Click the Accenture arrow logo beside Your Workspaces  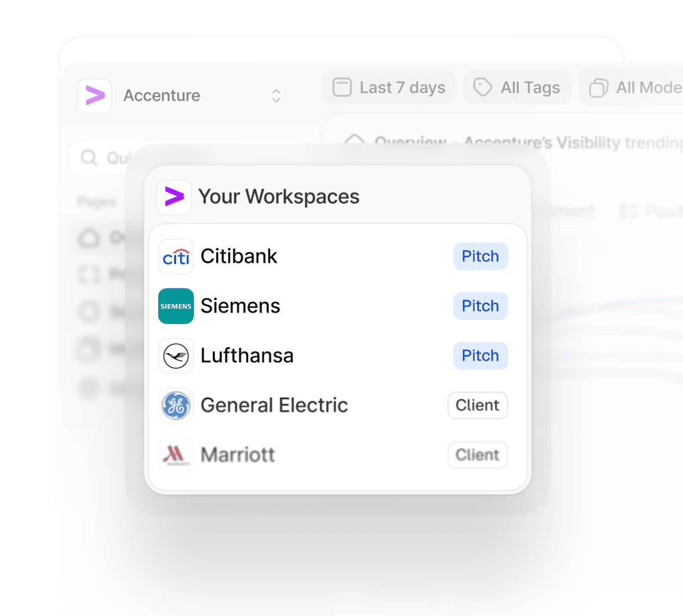click(174, 197)
